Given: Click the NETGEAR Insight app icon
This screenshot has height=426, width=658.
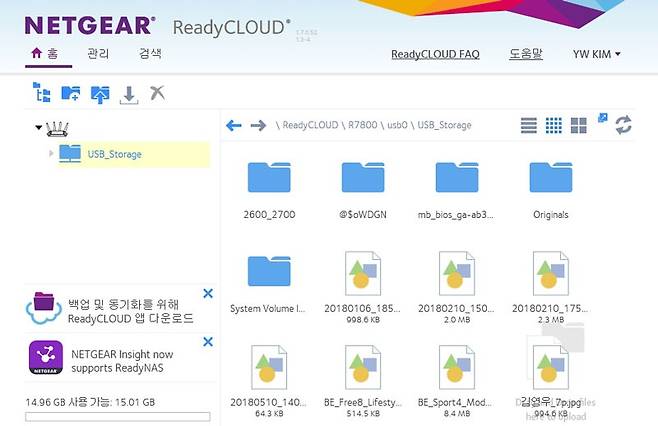Looking at the screenshot, I should coord(46,357).
